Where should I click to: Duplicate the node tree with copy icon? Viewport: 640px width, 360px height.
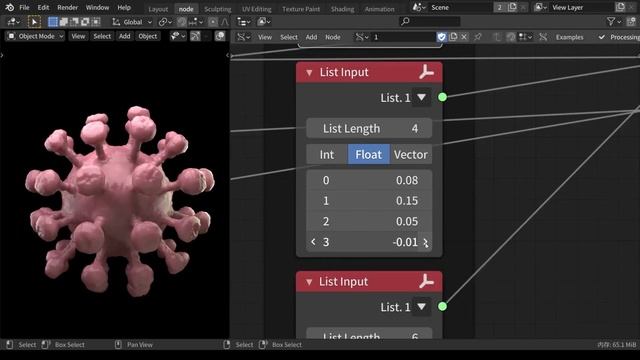(x=453, y=37)
